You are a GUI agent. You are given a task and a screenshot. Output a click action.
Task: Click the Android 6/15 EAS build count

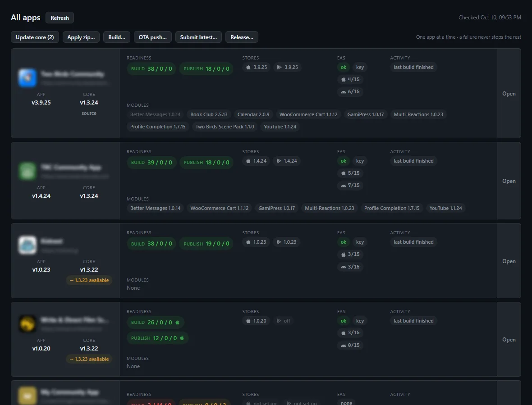[x=350, y=91]
